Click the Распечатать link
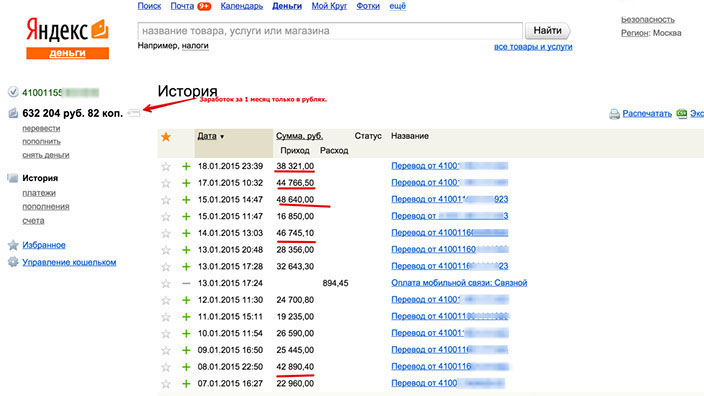 (x=647, y=114)
